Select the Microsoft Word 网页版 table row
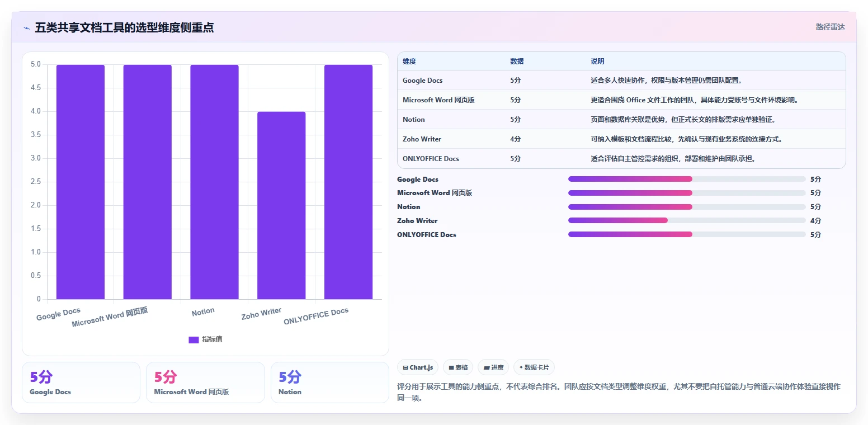The image size is (868, 425). (621, 100)
